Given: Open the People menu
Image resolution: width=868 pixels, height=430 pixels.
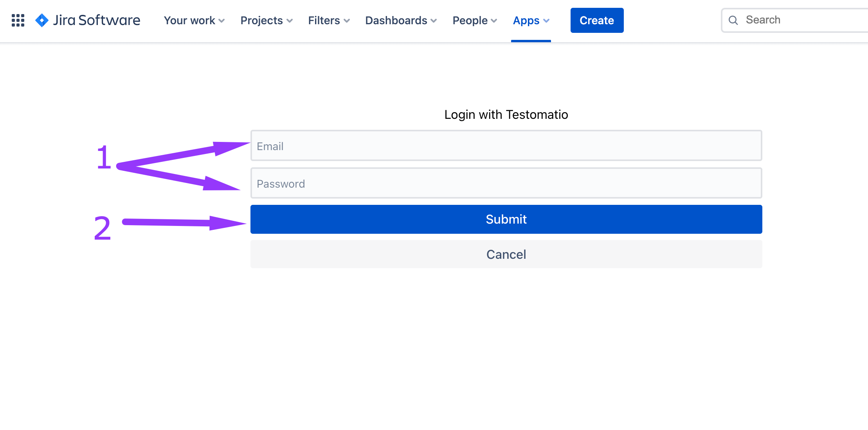Looking at the screenshot, I should [x=470, y=20].
